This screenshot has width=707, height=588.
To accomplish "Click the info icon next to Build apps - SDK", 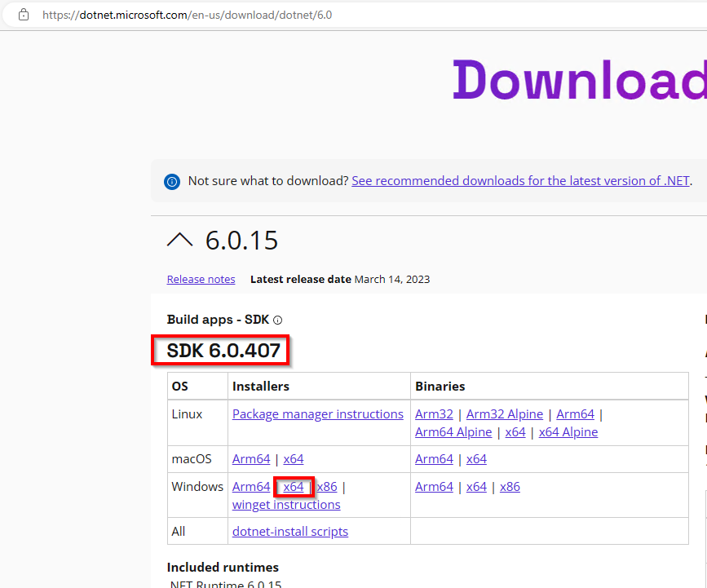I will click(x=278, y=321).
